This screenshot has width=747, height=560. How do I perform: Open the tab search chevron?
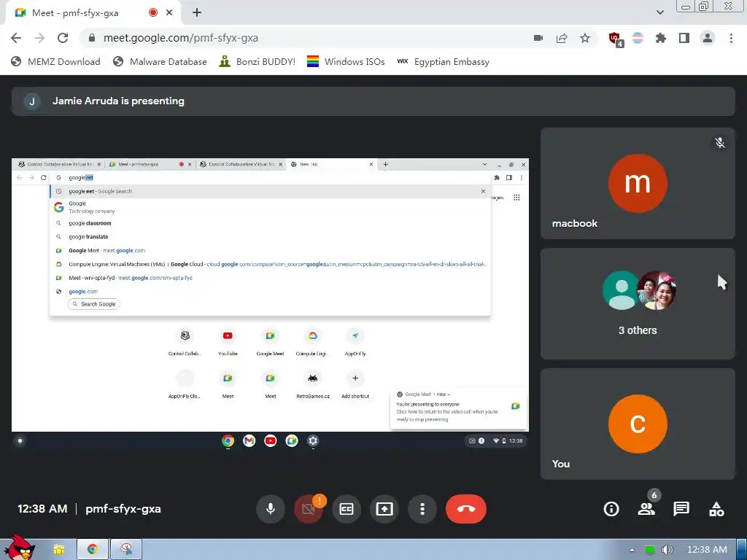click(659, 12)
